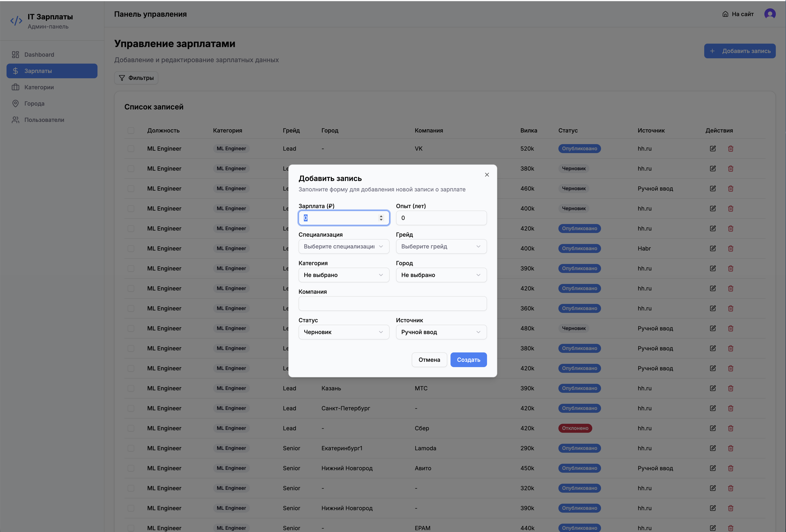This screenshot has height=532, width=786.
Task: Open the Специализация dropdown
Action: click(x=344, y=246)
